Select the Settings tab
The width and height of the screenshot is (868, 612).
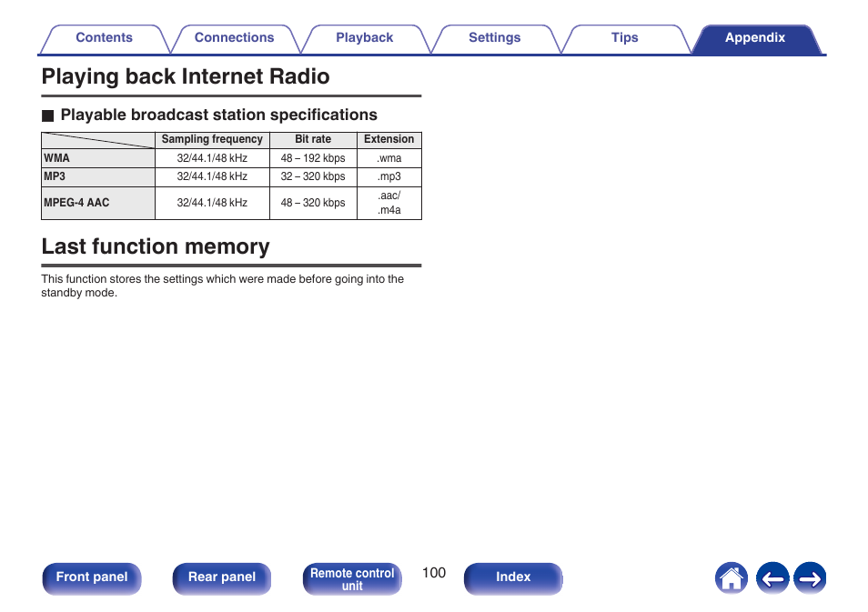pyautogui.click(x=494, y=38)
